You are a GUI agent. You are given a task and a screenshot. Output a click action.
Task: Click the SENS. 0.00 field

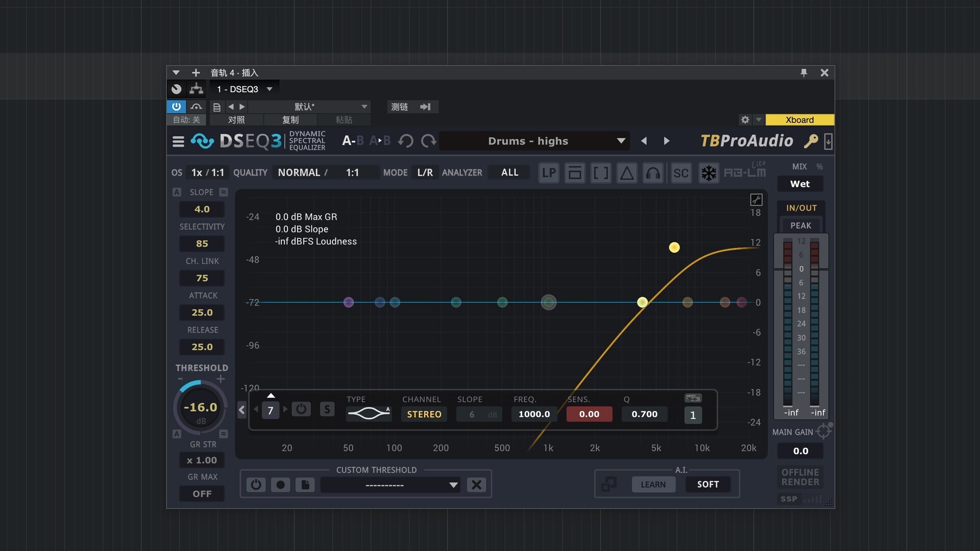pyautogui.click(x=589, y=414)
